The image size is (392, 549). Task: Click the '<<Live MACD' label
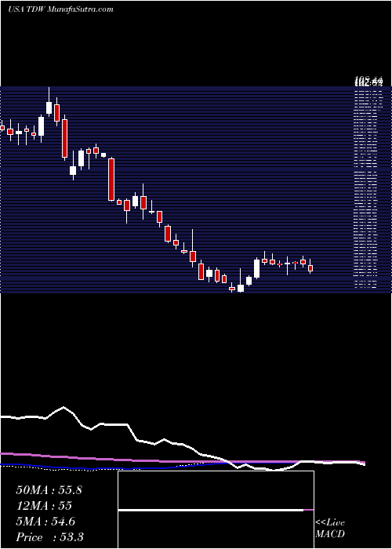point(330,529)
